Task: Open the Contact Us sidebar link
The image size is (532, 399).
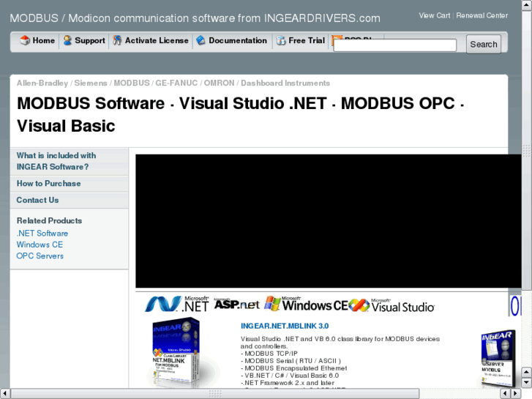Action: point(37,200)
